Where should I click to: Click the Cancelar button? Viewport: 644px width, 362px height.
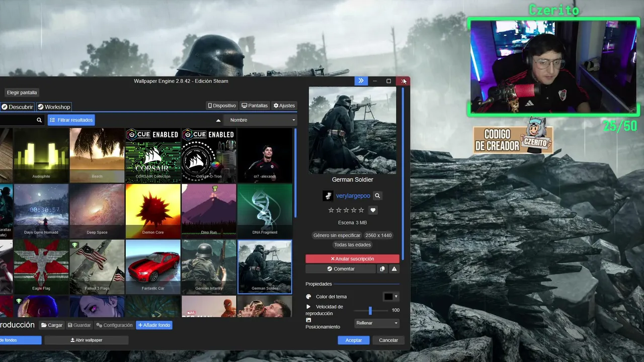(388, 340)
